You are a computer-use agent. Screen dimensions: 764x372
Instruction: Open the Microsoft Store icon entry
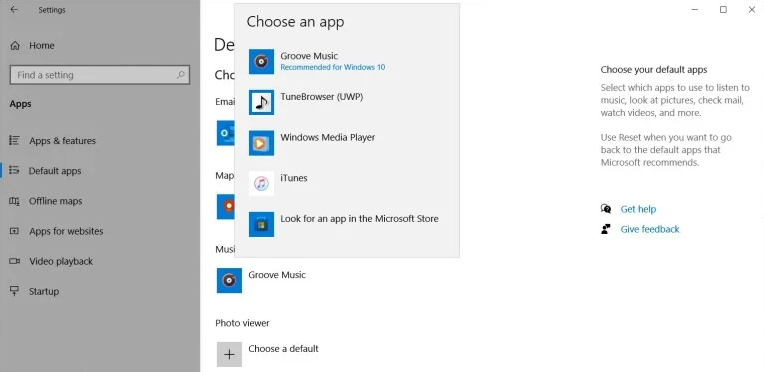[x=261, y=224]
